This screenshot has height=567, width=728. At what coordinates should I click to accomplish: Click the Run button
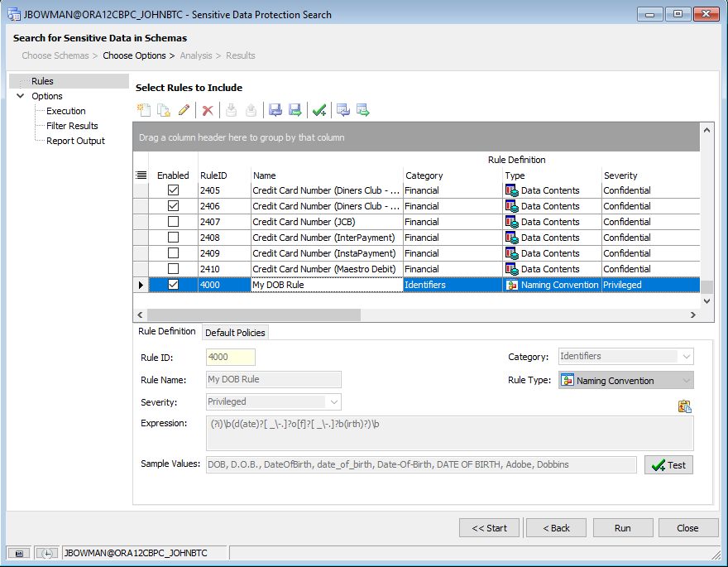pyautogui.click(x=623, y=528)
